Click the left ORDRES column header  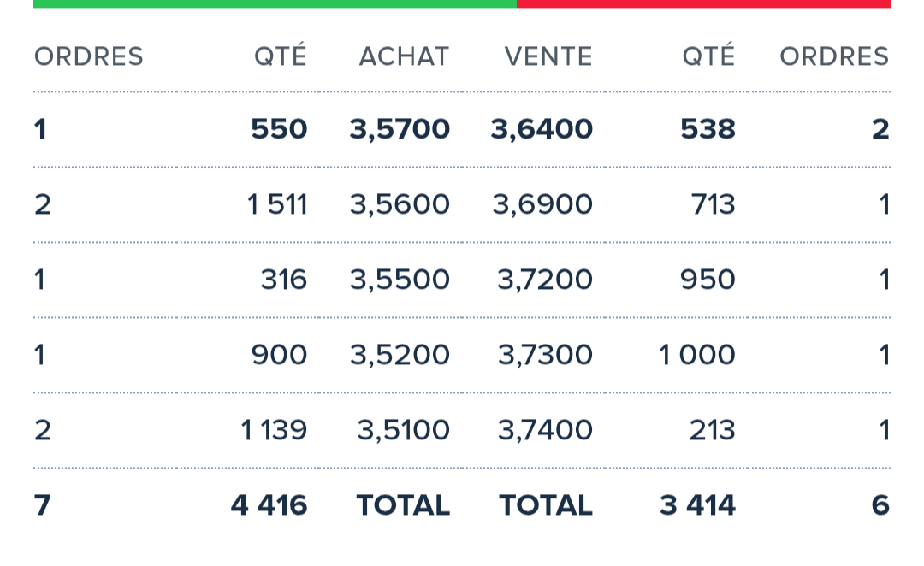point(89,57)
